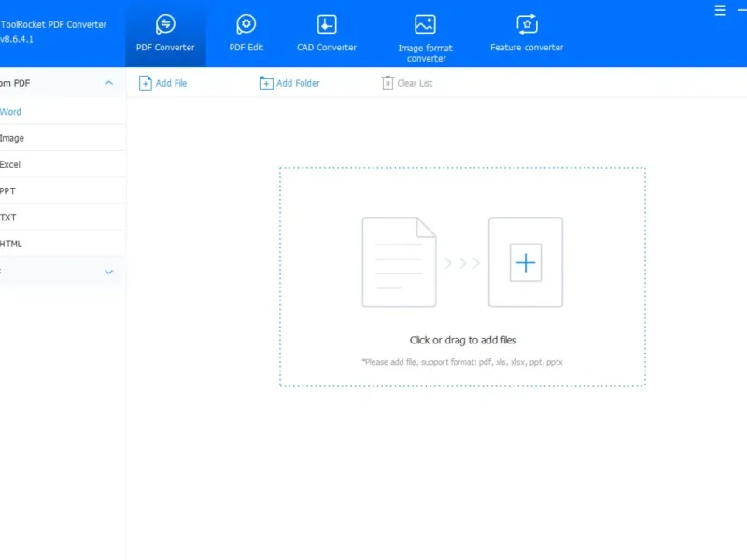
Task: Click the document page icon in drop area
Action: (x=400, y=262)
